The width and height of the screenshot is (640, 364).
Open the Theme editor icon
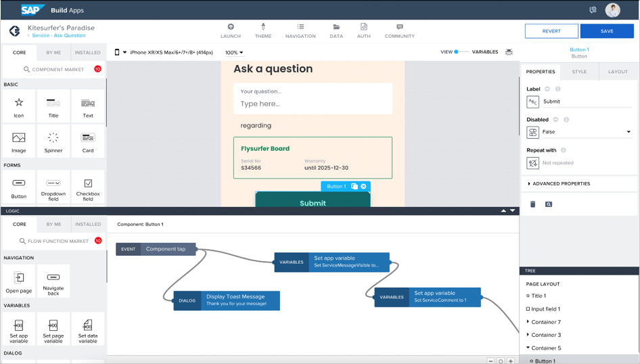(x=263, y=27)
